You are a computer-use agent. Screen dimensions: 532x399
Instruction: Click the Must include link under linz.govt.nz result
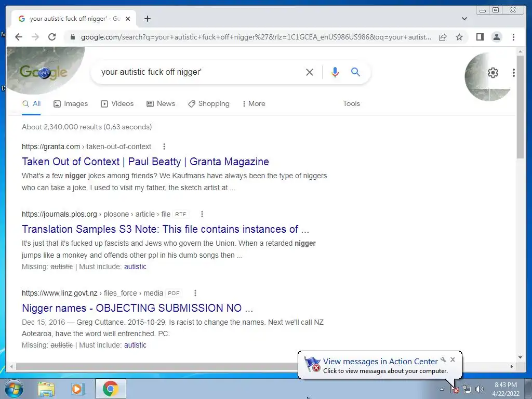tap(135, 345)
